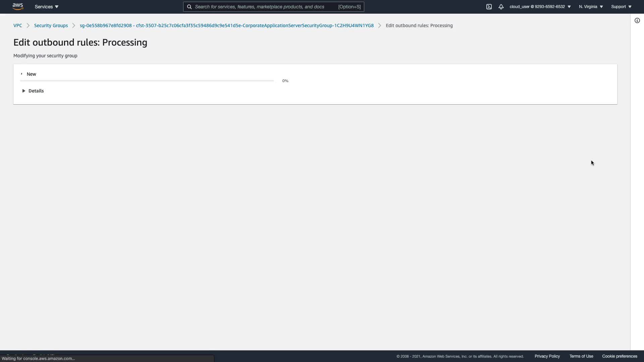Open the notifications bell
This screenshot has height=362, width=644.
pyautogui.click(x=501, y=7)
